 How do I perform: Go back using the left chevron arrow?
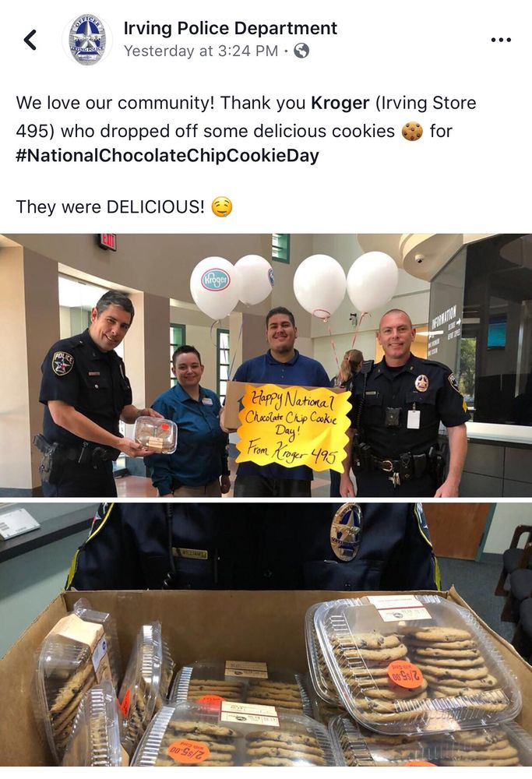click(30, 40)
